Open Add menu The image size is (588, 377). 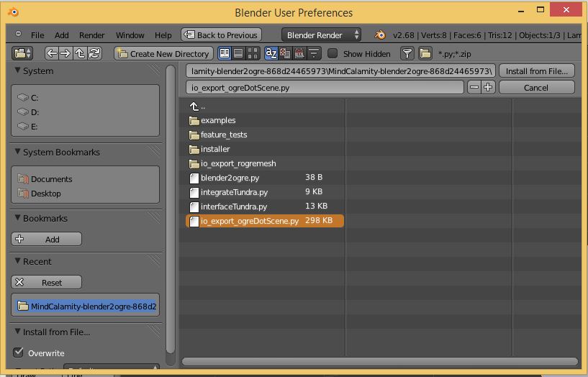tap(61, 35)
